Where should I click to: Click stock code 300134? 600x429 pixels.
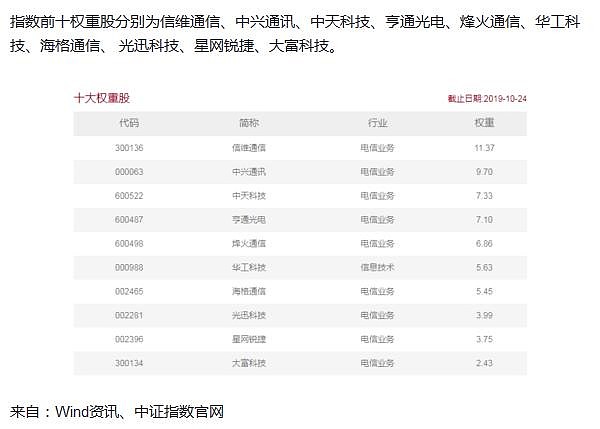(129, 363)
